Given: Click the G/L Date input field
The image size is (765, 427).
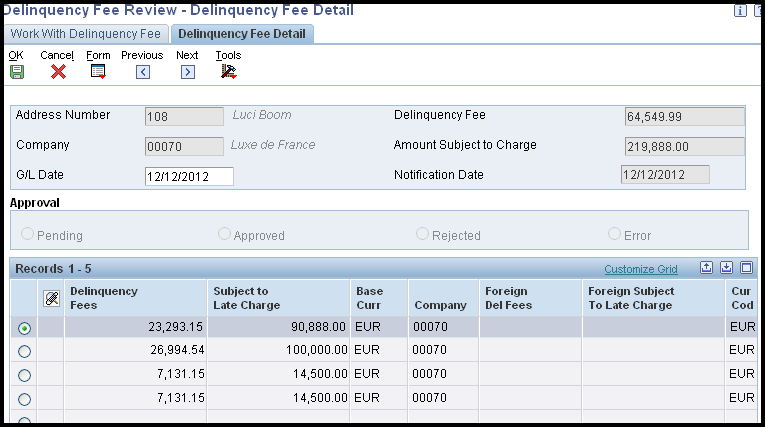Looking at the screenshot, I should pos(189,176).
